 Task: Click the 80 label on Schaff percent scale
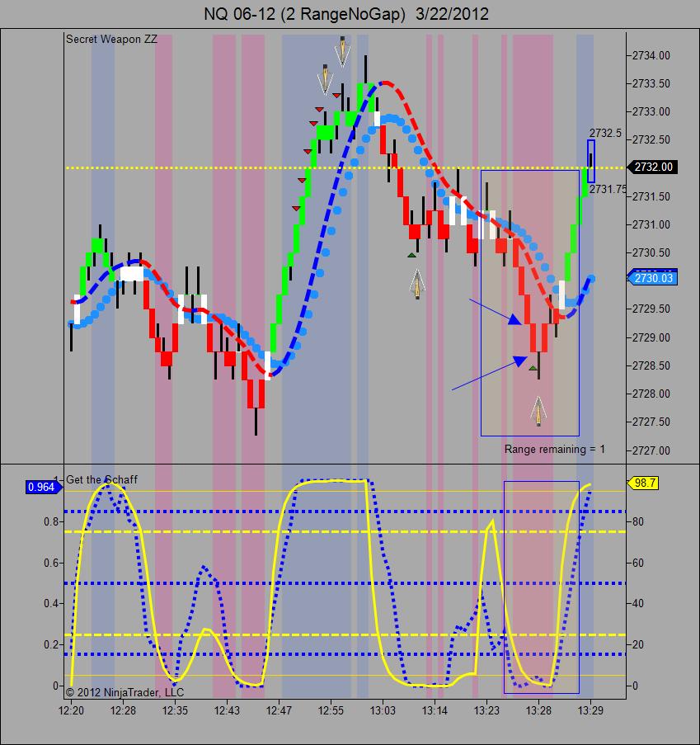638,521
